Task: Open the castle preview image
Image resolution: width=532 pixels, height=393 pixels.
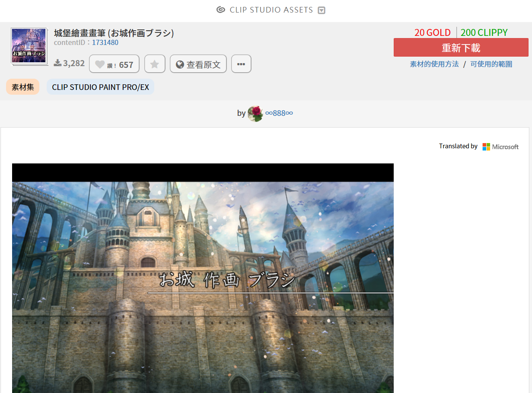Action: [203, 278]
